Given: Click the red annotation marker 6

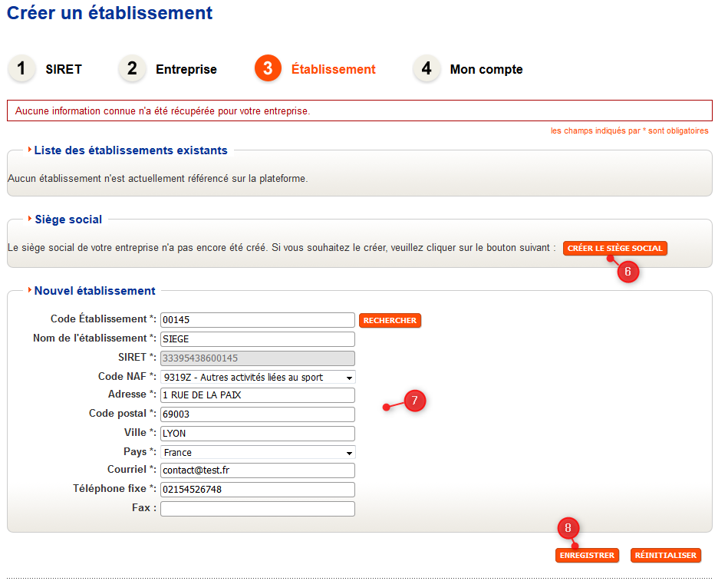Looking at the screenshot, I should pyautogui.click(x=628, y=270).
